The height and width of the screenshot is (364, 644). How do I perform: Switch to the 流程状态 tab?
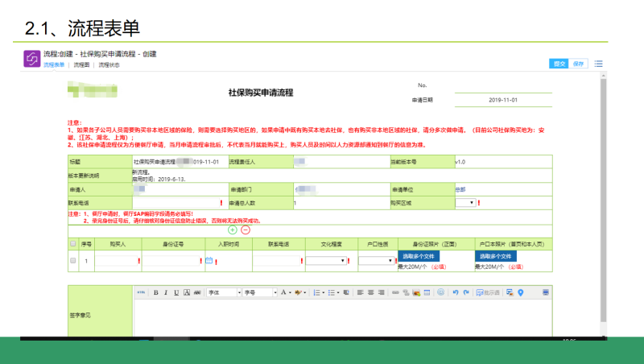109,65
